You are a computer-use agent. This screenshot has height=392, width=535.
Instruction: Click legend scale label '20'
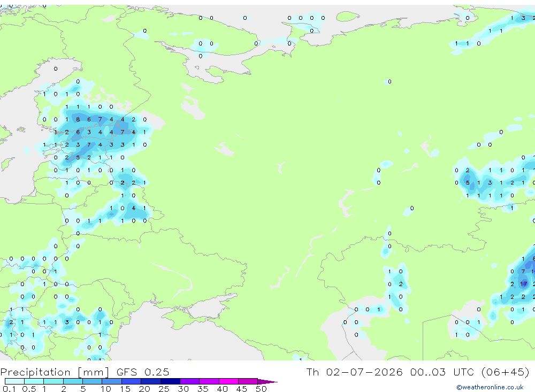[x=144, y=389]
